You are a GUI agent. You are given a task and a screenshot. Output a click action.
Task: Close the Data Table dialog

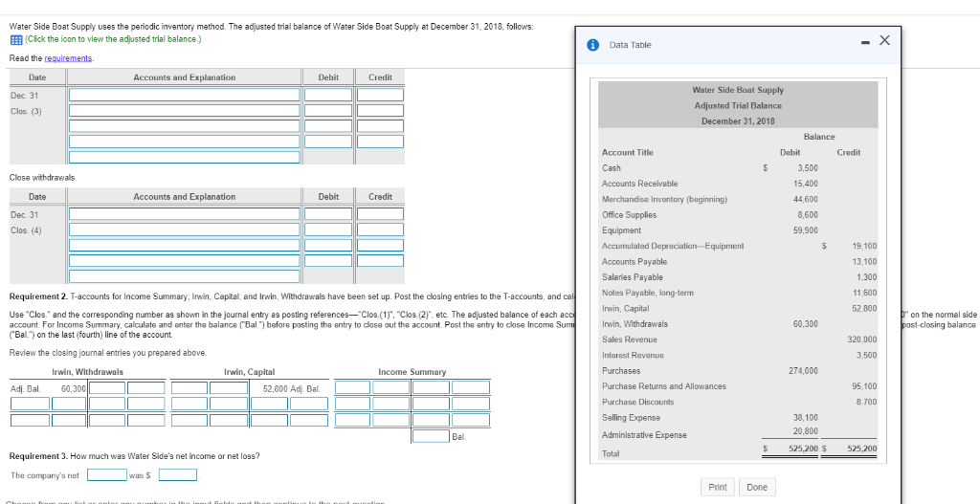(x=883, y=40)
